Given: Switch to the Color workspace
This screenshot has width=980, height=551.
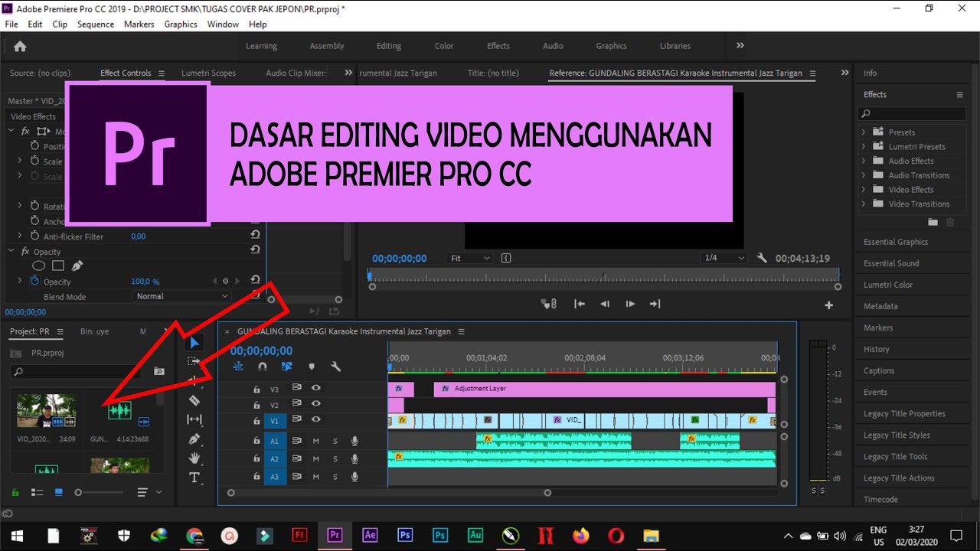Looking at the screenshot, I should (444, 46).
